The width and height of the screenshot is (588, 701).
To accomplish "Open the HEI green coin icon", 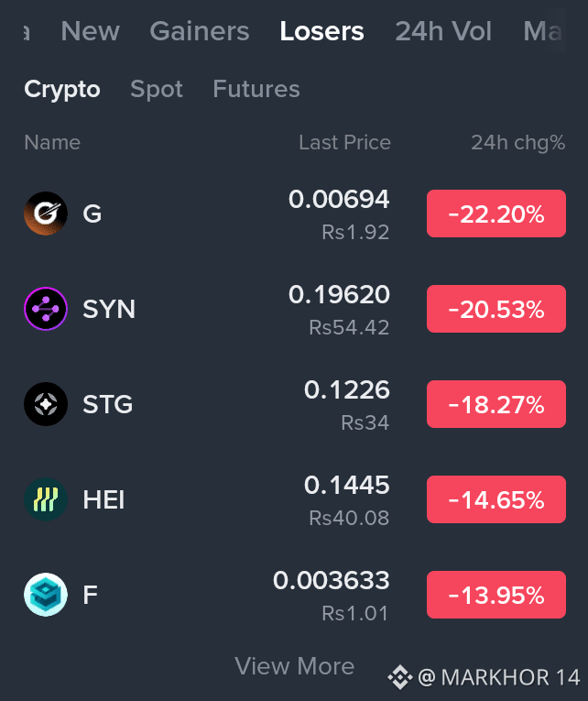I will tap(46, 499).
